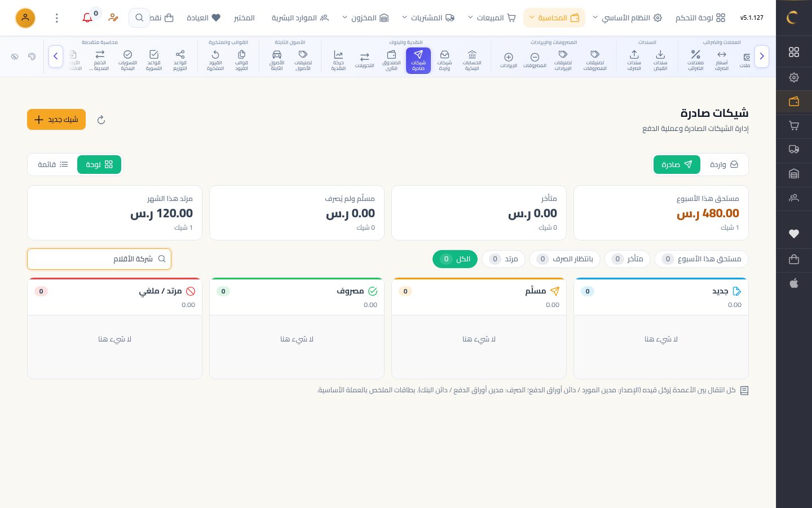Expand the المخزون top menu dropdown
Image resolution: width=812 pixels, height=508 pixels.
(x=365, y=18)
